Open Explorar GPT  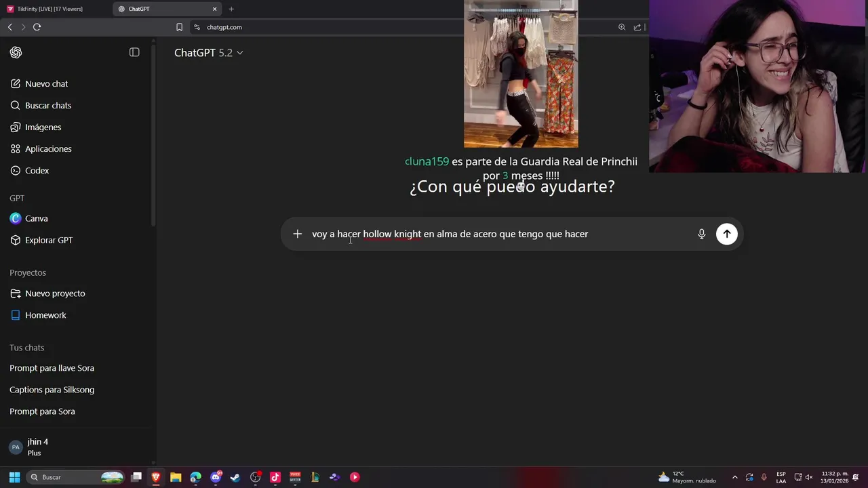[x=48, y=241]
